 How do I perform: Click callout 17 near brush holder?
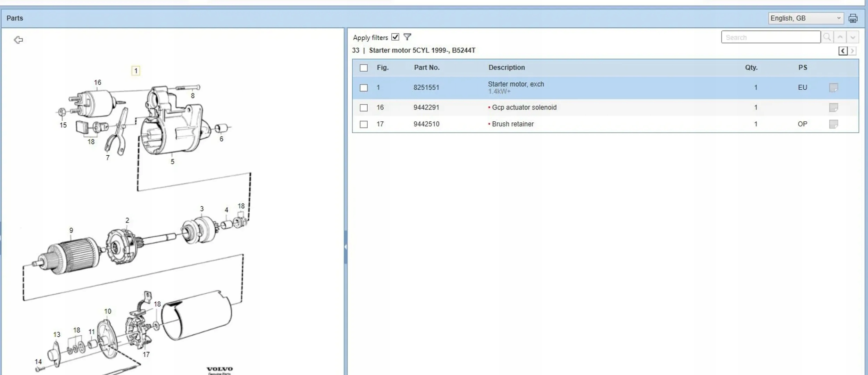click(146, 354)
